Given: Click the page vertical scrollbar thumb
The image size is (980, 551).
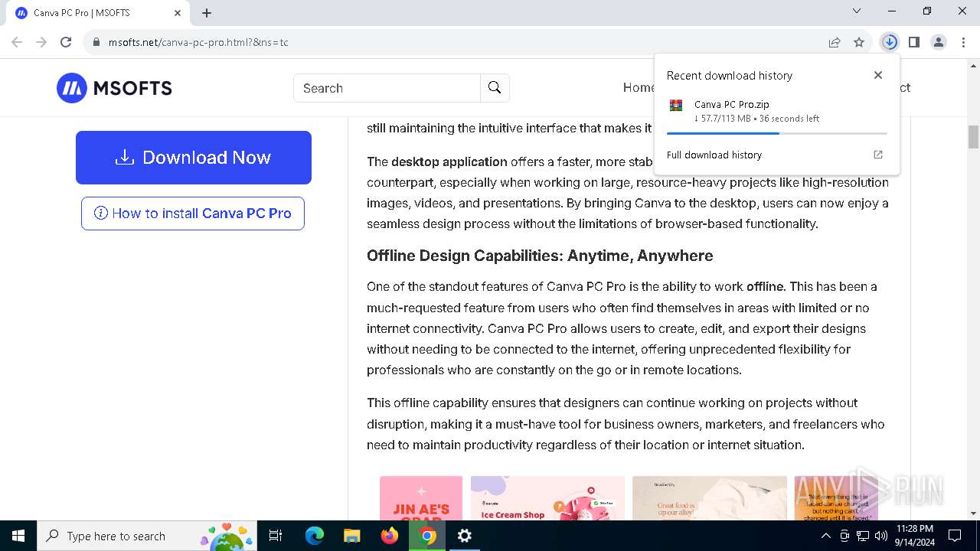Looking at the screenshot, I should (973, 137).
